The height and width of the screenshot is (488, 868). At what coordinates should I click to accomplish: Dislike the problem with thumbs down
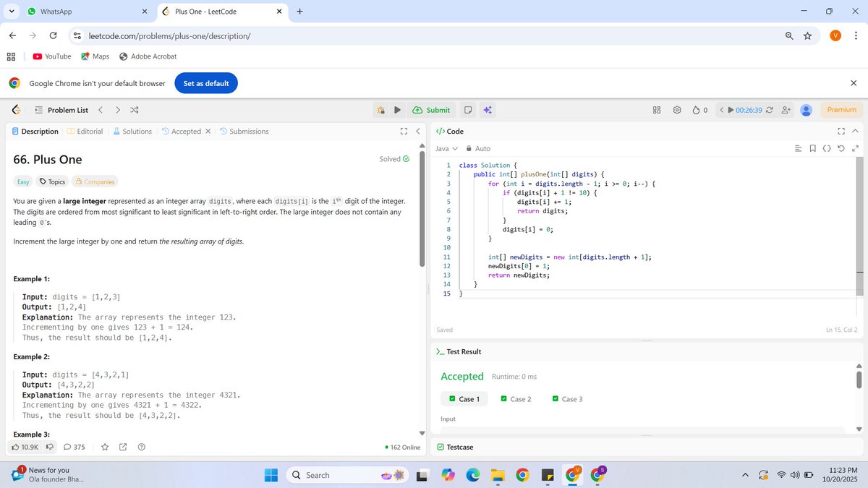pyautogui.click(x=50, y=447)
